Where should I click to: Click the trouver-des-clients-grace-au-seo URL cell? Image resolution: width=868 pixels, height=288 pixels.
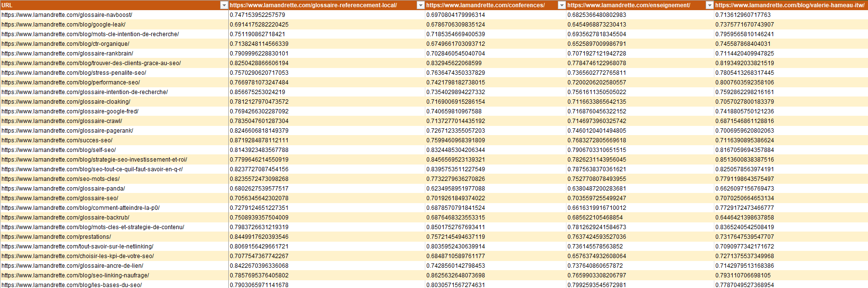point(114,63)
